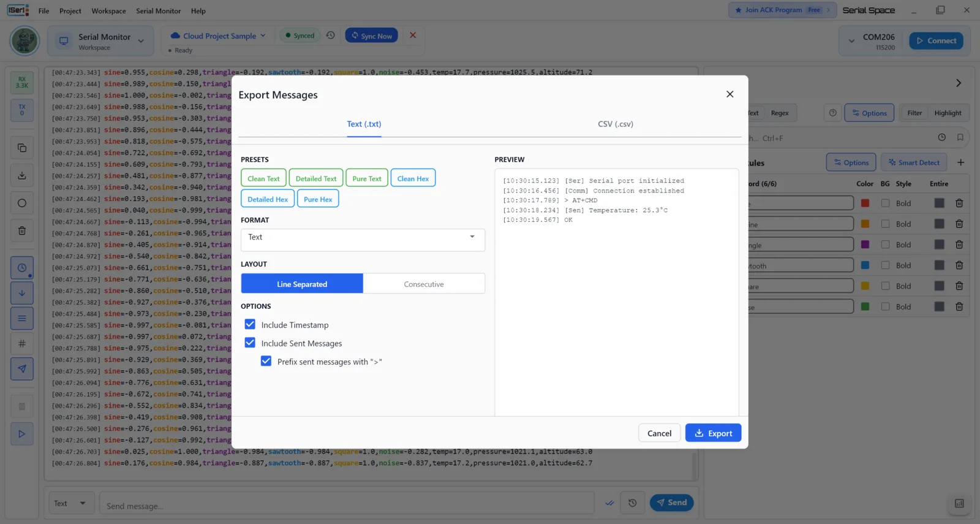Click the TX 0 counter badge
Viewport: 980px width, 524px height.
[22, 110]
